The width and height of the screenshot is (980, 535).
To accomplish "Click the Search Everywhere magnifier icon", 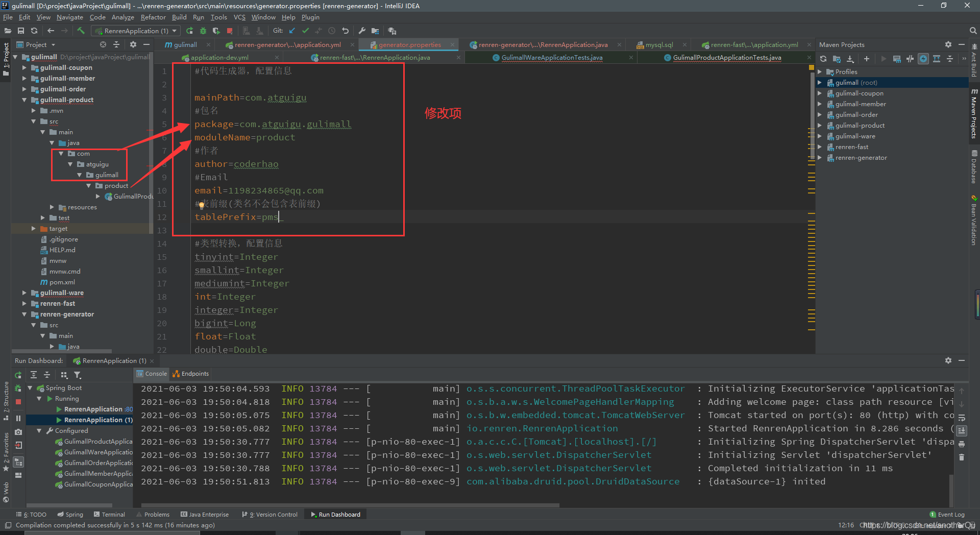I will tap(973, 31).
